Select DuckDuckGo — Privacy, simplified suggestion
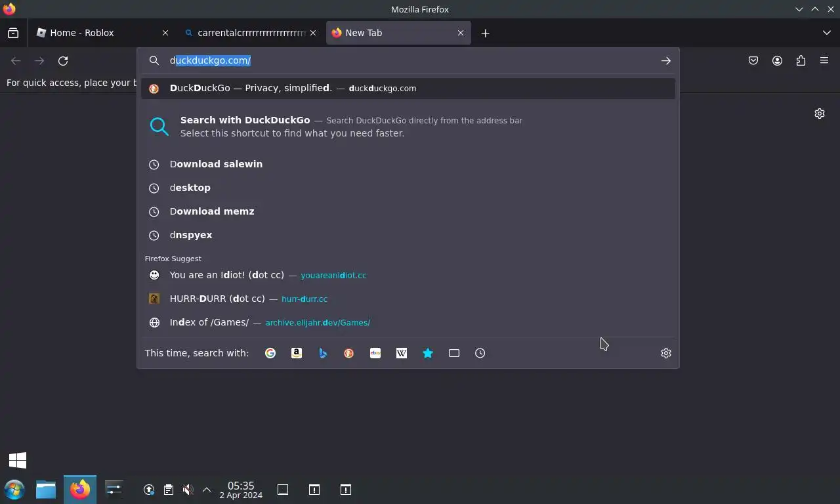 tap(408, 88)
